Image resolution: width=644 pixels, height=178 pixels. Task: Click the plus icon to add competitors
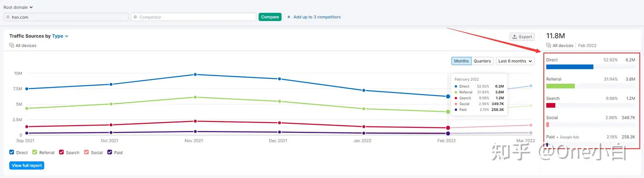[x=289, y=17]
